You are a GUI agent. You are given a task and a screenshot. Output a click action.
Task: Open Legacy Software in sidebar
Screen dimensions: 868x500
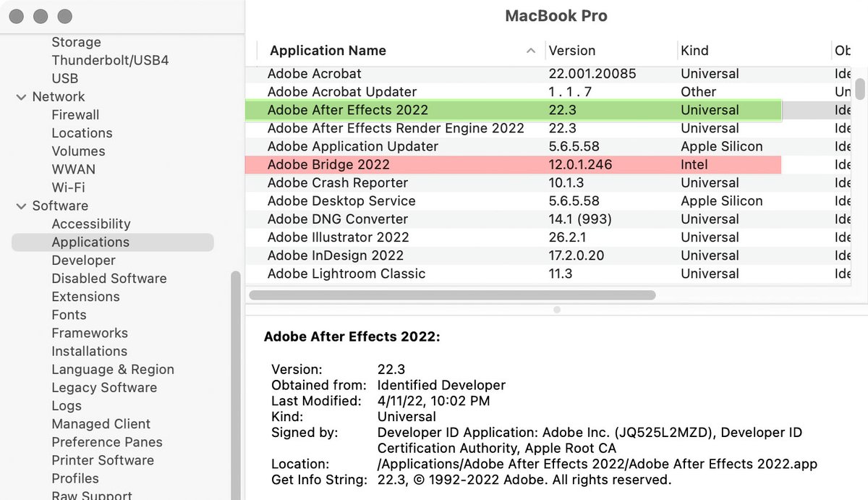coord(104,387)
